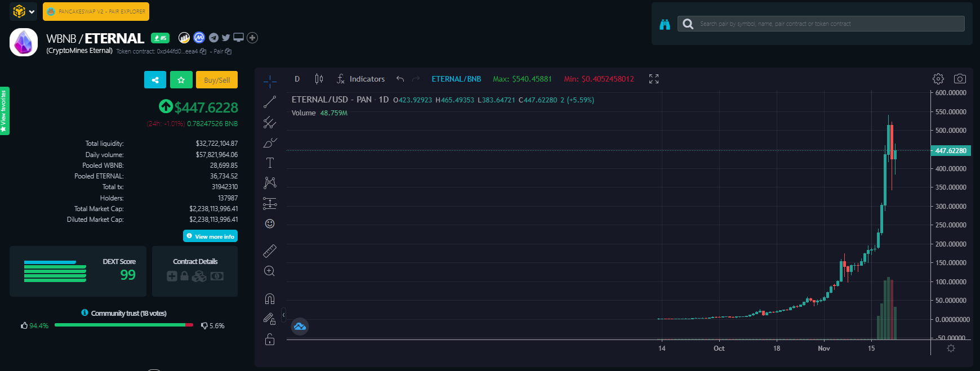980x371 pixels.
Task: Open the CoinMarketCap link icon
Action: tap(199, 38)
